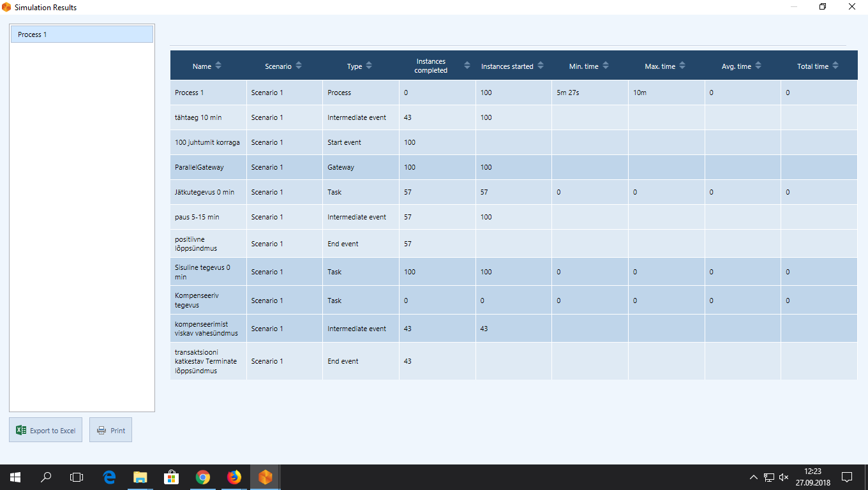Click the '10m' max time value

coord(640,93)
